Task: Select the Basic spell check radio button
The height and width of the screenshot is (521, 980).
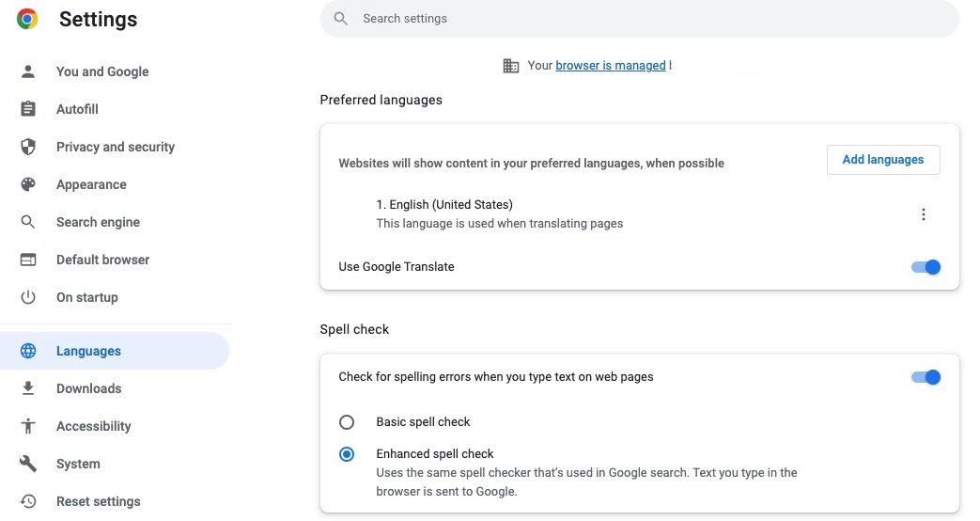Action: pyautogui.click(x=347, y=422)
